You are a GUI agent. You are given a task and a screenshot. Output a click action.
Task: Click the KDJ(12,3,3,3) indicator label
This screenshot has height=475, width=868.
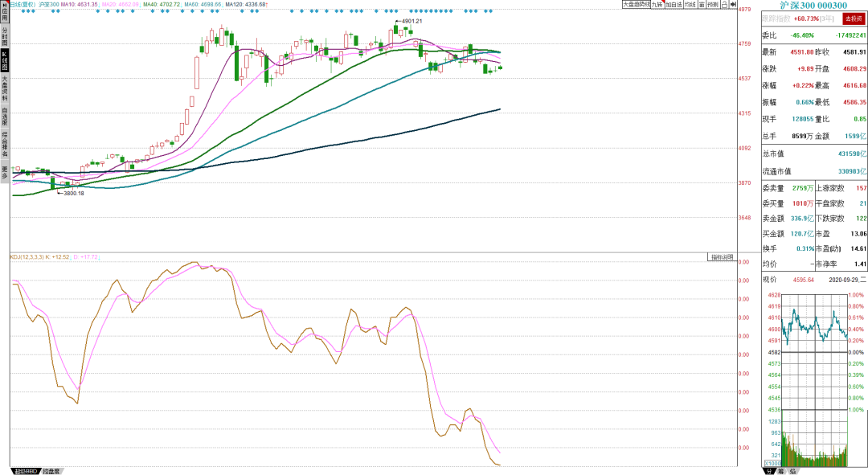[x=27, y=257]
